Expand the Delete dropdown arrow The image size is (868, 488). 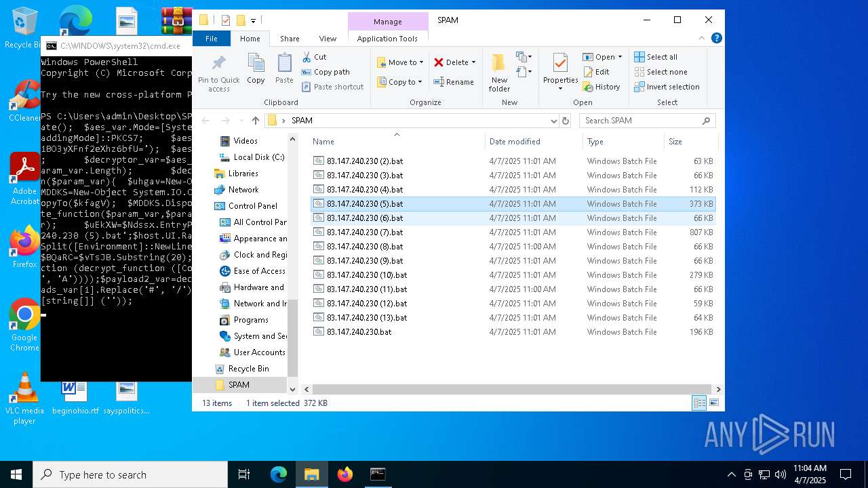point(473,62)
